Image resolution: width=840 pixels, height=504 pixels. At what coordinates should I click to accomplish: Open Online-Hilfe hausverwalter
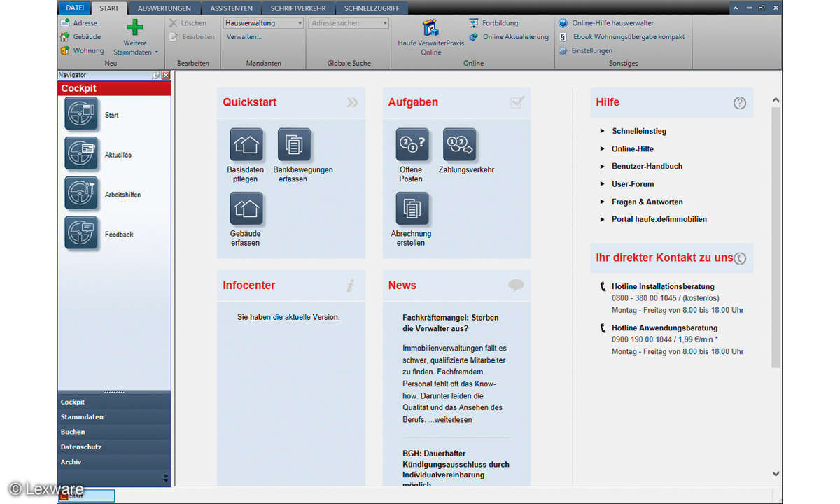[x=607, y=23]
